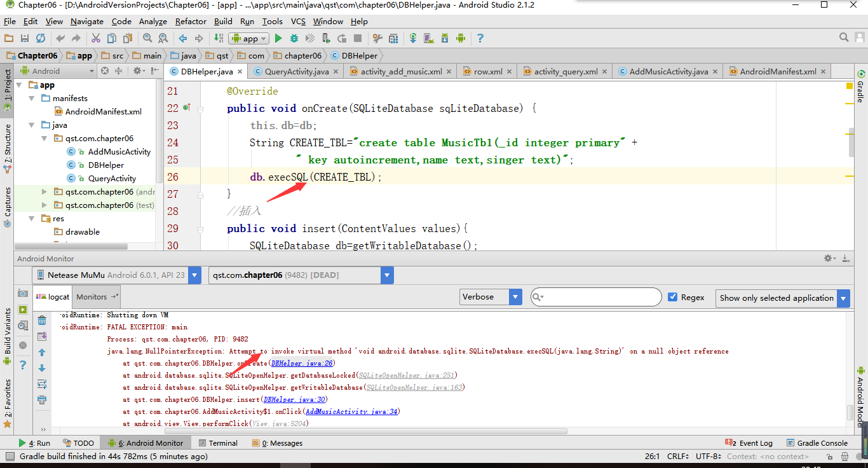The height and width of the screenshot is (468, 868).
Task: Click the Search Everywhere magnifier icon
Action: [844, 38]
